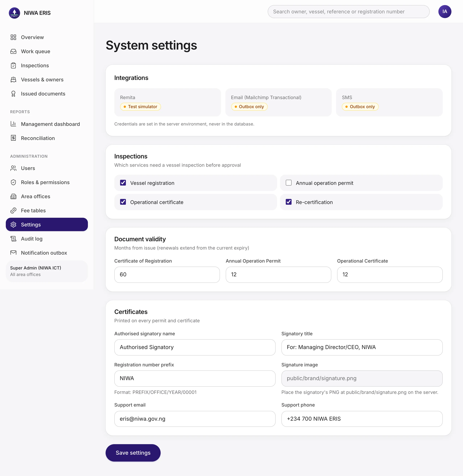Click the Work queue inbox icon
This screenshot has width=463, height=476.
(13, 51)
